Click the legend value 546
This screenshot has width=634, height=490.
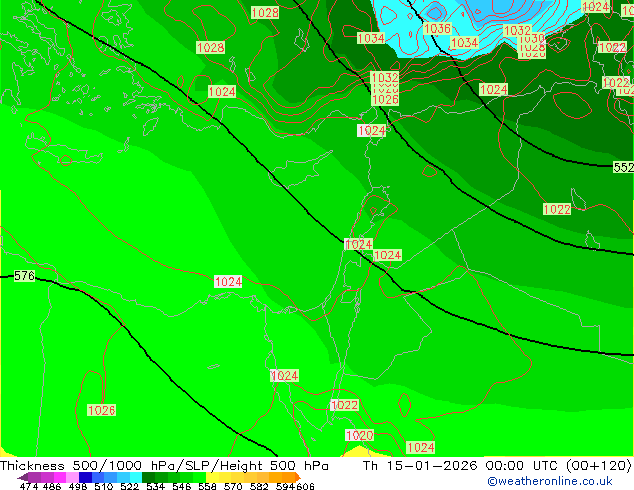pos(182,486)
